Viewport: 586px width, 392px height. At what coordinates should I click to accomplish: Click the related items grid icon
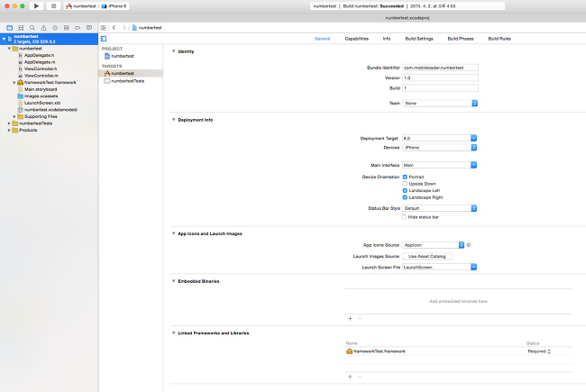click(x=104, y=28)
